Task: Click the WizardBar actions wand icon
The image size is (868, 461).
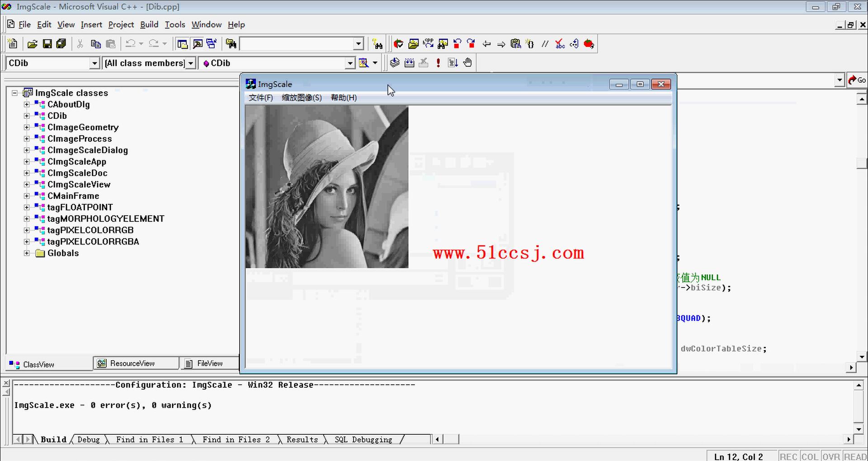Action: (x=363, y=63)
